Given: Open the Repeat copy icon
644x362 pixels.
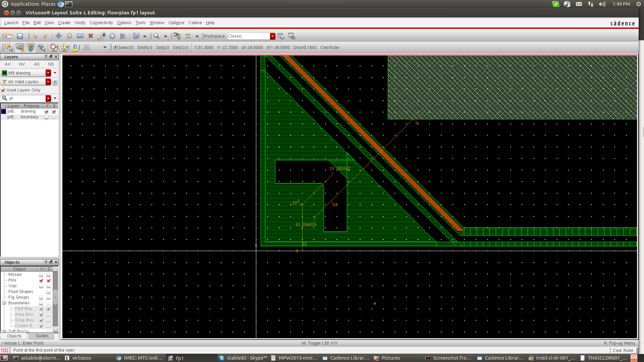Looking at the screenshot, I should click(x=101, y=36).
